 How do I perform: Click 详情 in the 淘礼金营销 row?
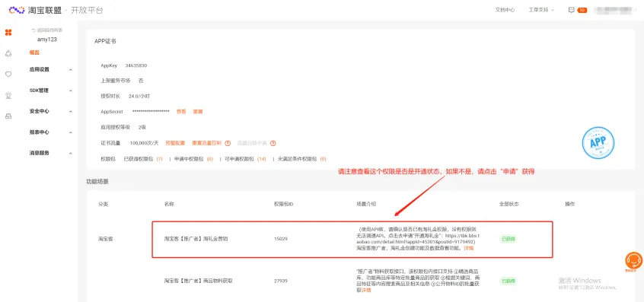(469, 248)
